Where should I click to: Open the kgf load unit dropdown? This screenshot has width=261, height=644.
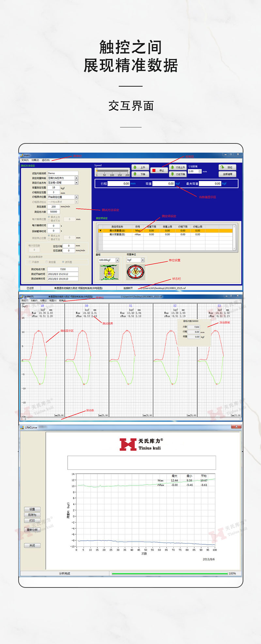tap(143, 260)
